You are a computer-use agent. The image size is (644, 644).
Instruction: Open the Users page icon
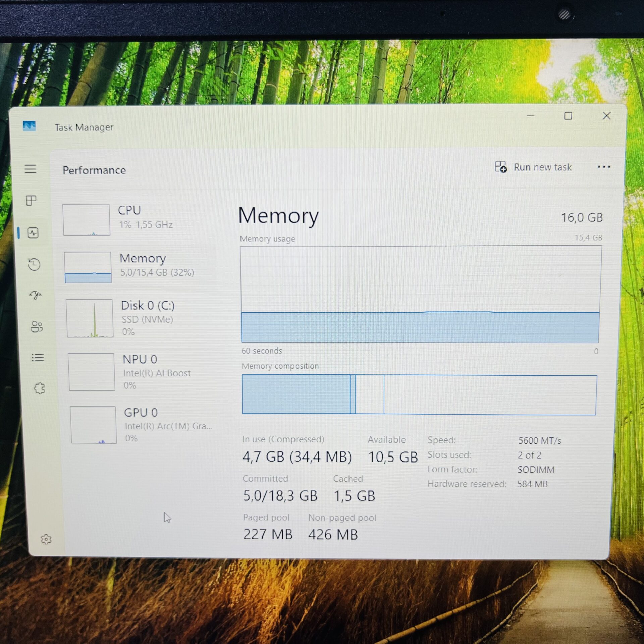[37, 326]
